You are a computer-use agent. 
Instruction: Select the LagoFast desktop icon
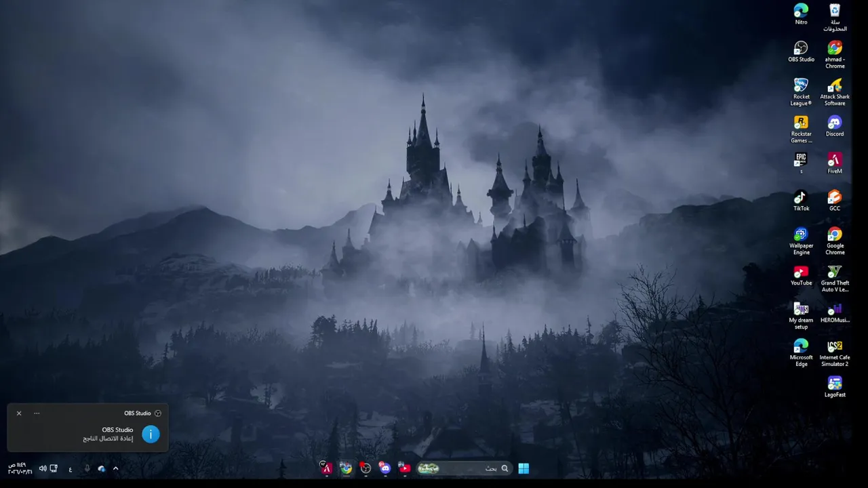835,387
